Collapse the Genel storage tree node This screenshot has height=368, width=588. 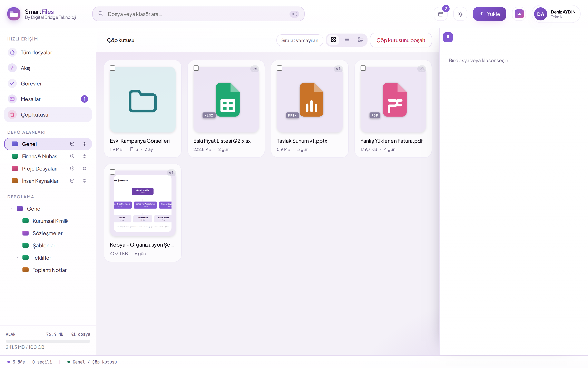11,209
